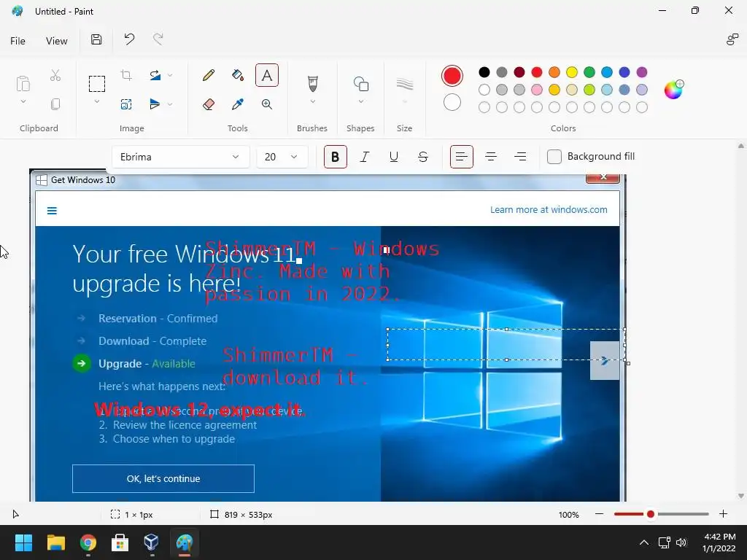747x560 pixels.
Task: Click the Copy icon in Clipboard
Action: 55,104
